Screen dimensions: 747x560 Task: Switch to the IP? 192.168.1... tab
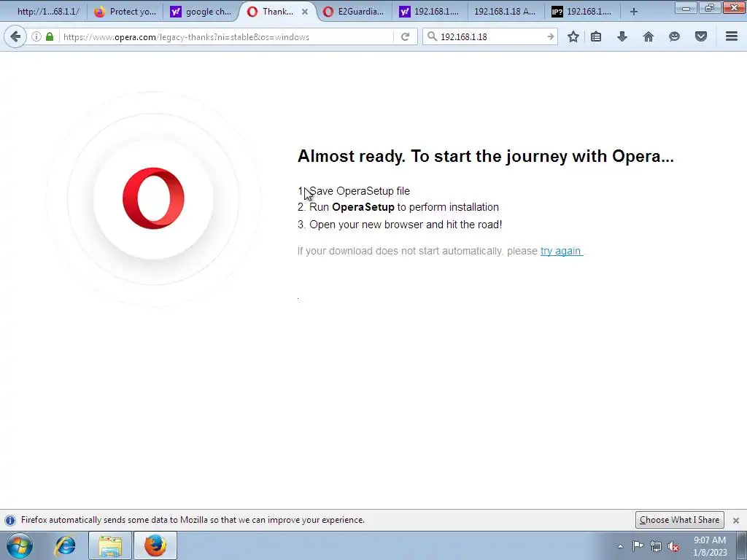[x=581, y=12]
